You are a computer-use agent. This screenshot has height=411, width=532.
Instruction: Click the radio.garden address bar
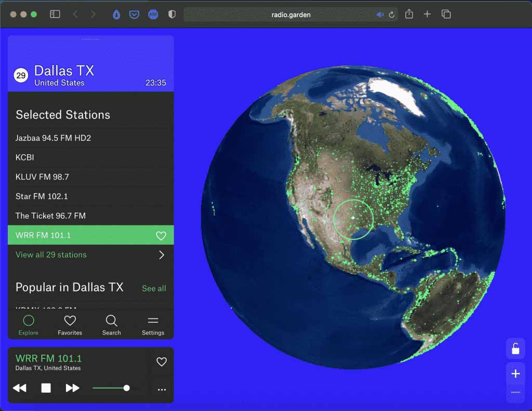tap(291, 15)
